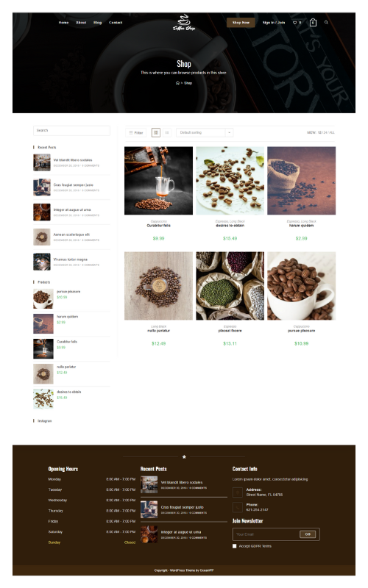Image resolution: width=368 pixels, height=588 pixels.
Task: Click the sorting dropdown arrow
Action: [x=230, y=132]
